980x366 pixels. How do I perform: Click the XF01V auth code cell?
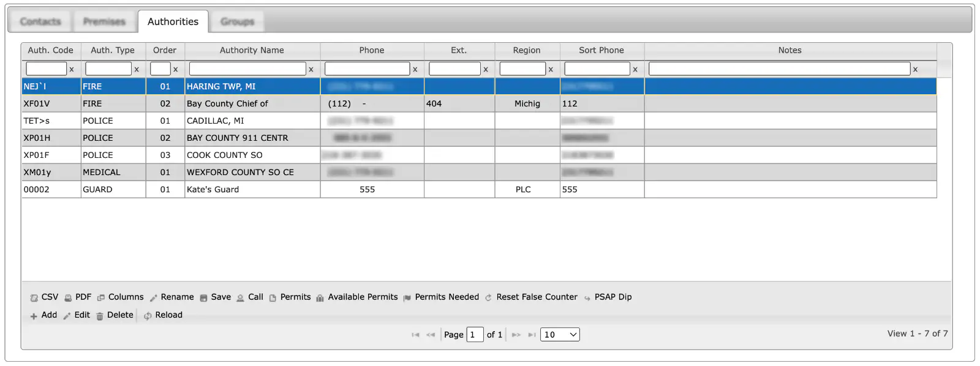pos(51,103)
